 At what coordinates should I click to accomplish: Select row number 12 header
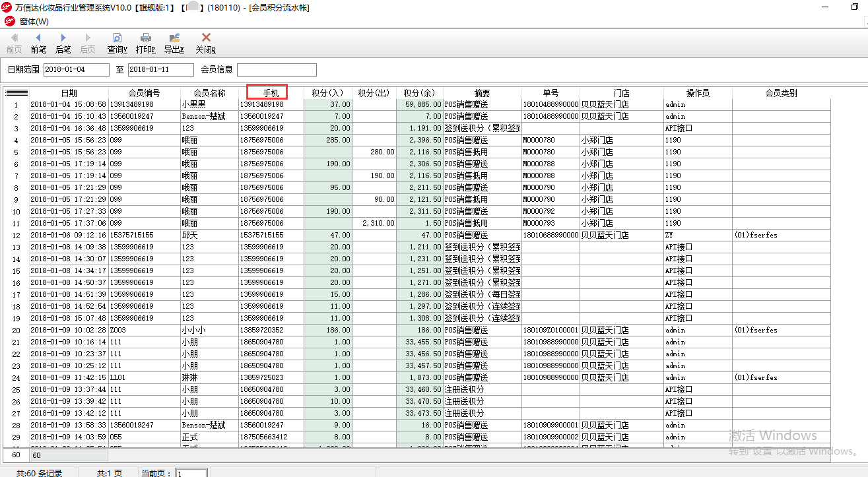click(17, 235)
